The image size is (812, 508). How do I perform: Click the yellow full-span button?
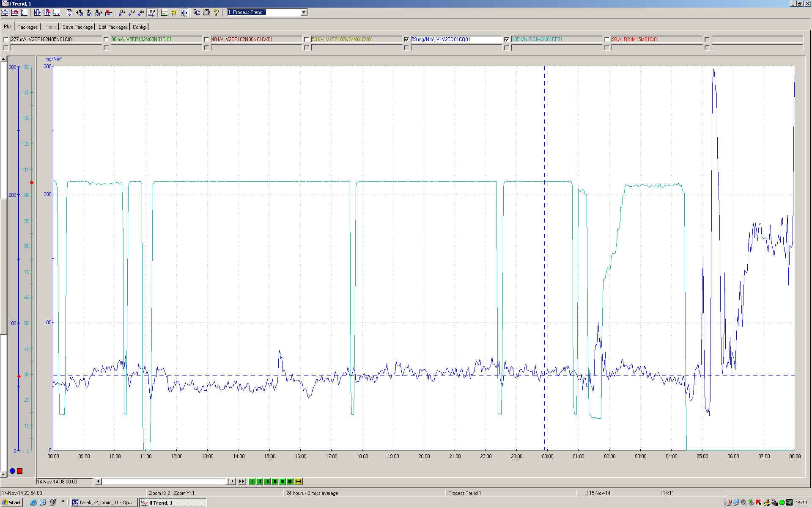coord(298,481)
